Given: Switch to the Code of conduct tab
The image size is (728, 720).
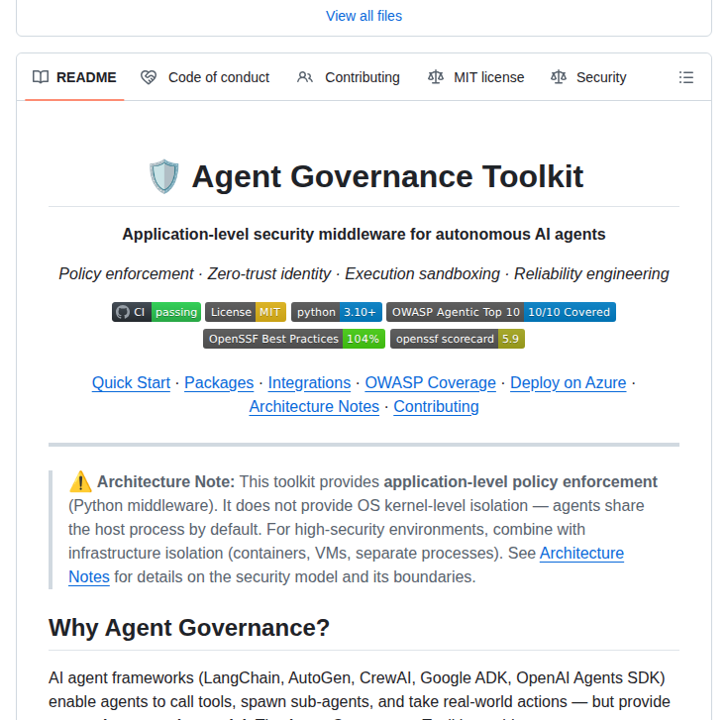Looking at the screenshot, I should (205, 77).
